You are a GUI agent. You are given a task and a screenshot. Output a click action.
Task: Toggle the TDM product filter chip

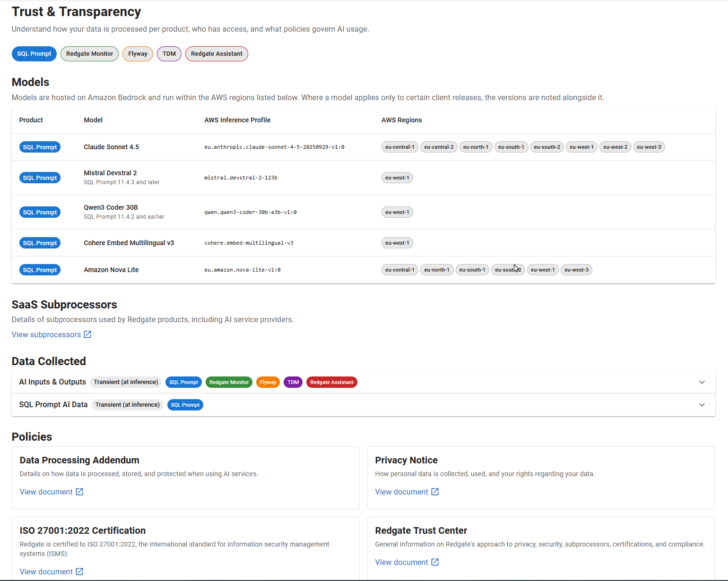(x=169, y=54)
